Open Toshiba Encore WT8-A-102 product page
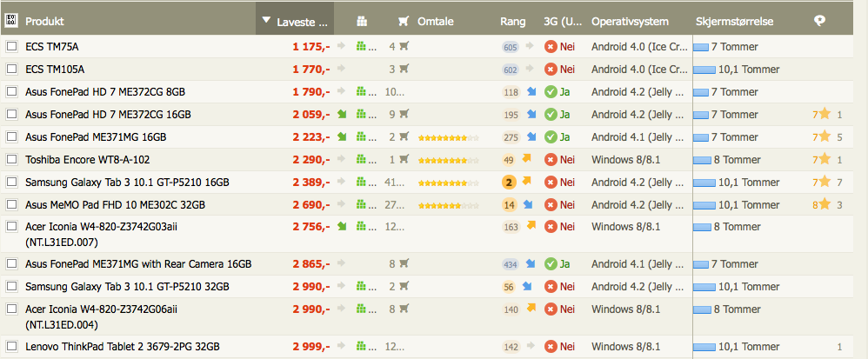868x359 pixels. tap(88, 159)
